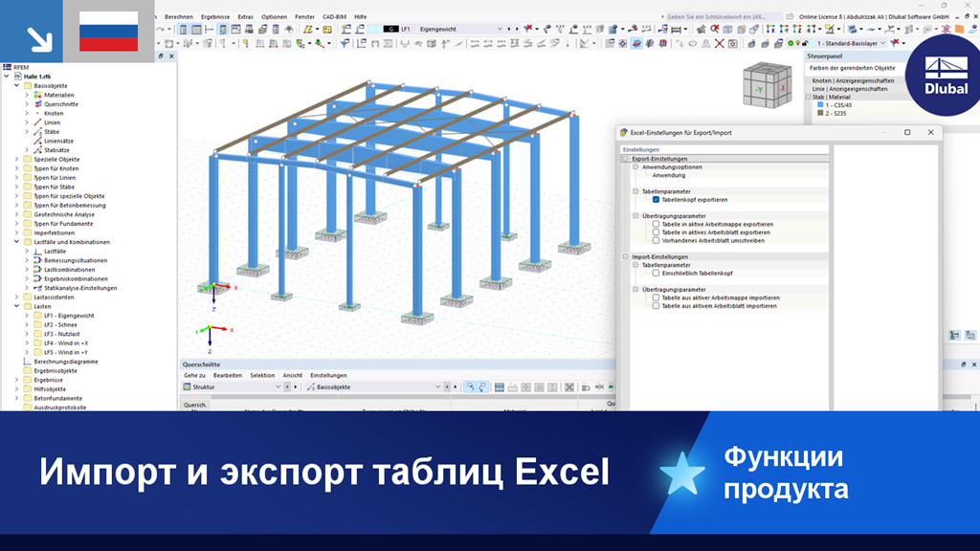980x551 pixels.
Task: Expand Spezielle Objekte tree node
Action: (17, 160)
